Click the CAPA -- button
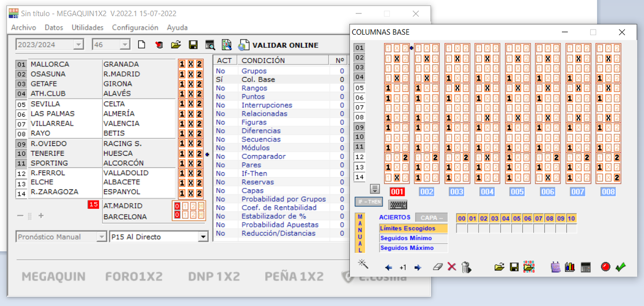Image resolution: width=644 pixels, height=306 pixels. pos(431,218)
